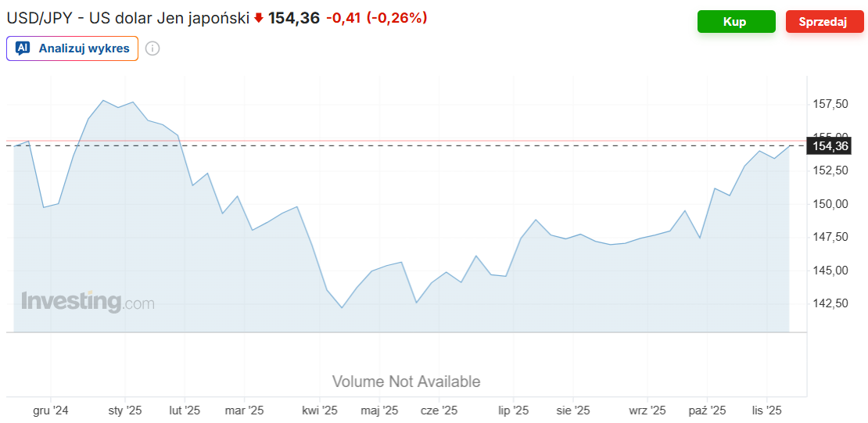This screenshot has width=868, height=423.
Task: Click the 157,50 level on price axis
Action: tap(830, 104)
